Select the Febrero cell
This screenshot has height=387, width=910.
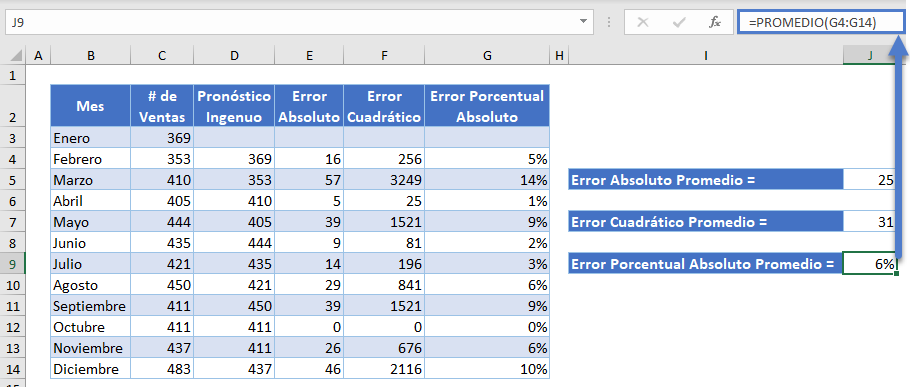[91, 159]
